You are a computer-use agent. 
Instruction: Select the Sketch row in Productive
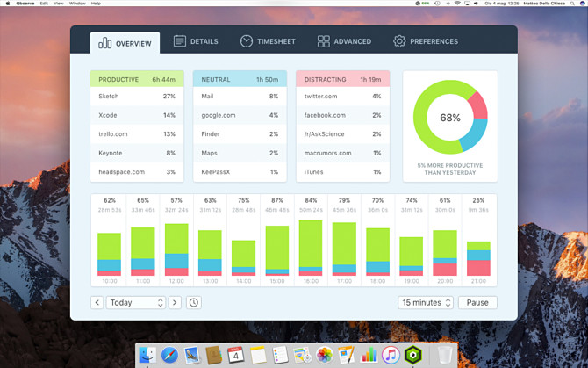137,97
